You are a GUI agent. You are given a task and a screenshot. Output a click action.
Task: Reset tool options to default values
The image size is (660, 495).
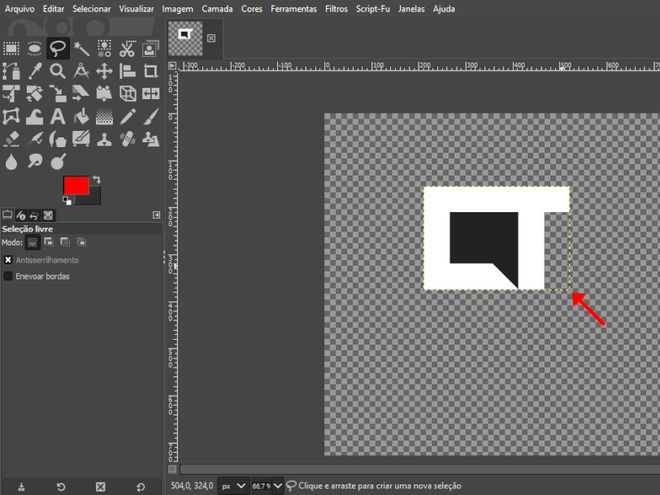click(141, 487)
